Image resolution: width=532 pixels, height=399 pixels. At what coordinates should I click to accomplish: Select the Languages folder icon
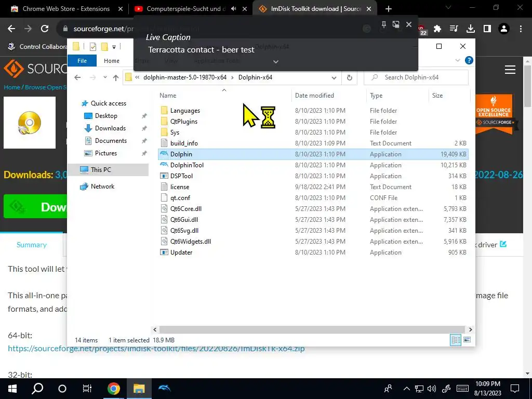(164, 110)
